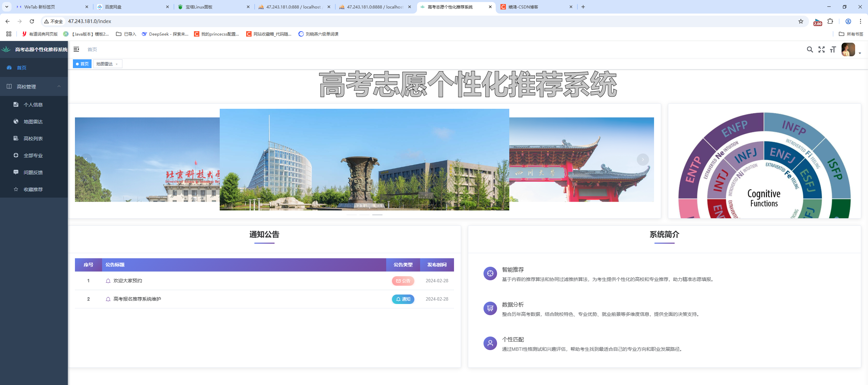
Task: Open 收藏推荐 star item in sidebar
Action: pyautogui.click(x=33, y=189)
